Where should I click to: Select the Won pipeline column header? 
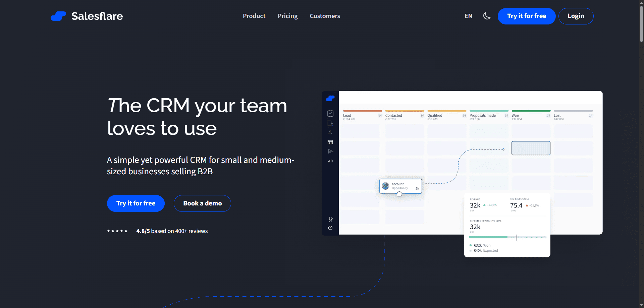coord(531,116)
